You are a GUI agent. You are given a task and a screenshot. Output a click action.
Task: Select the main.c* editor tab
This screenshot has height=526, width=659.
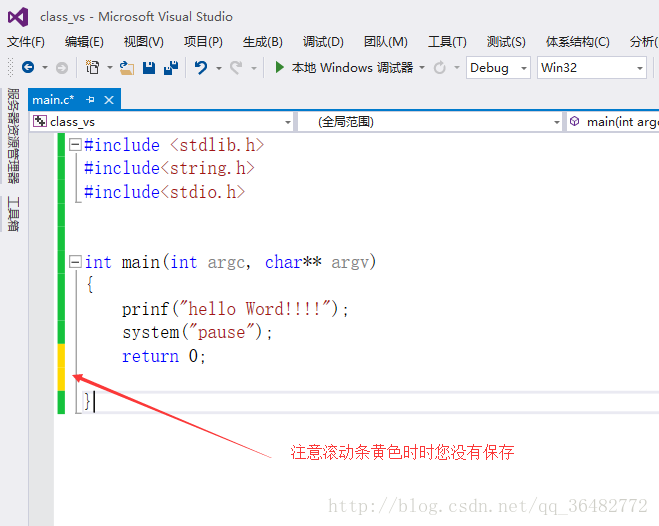[x=53, y=100]
